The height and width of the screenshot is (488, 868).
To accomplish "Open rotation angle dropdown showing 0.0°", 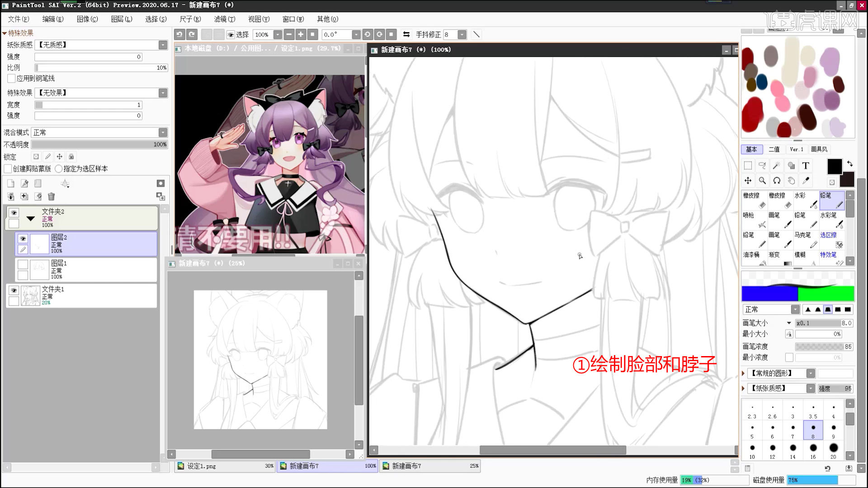I will pos(356,35).
